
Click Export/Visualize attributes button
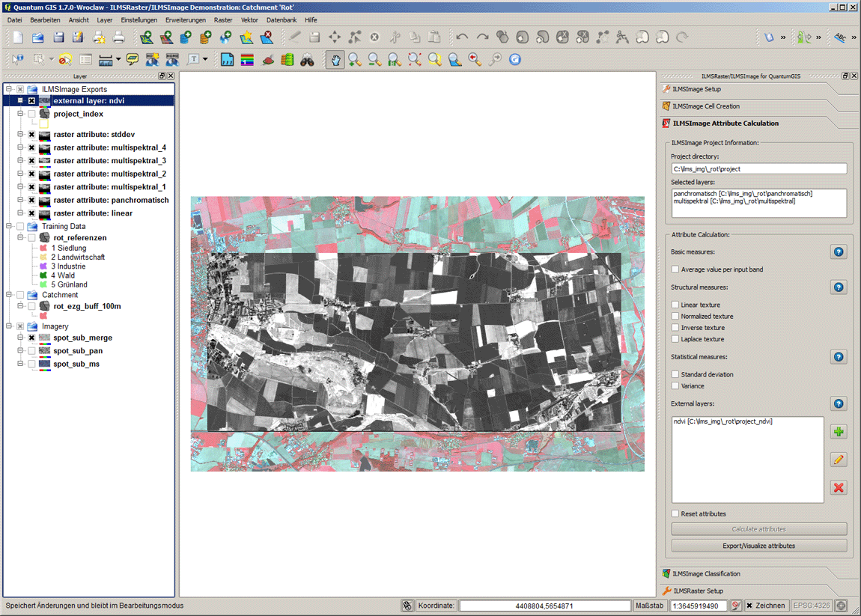pyautogui.click(x=759, y=546)
